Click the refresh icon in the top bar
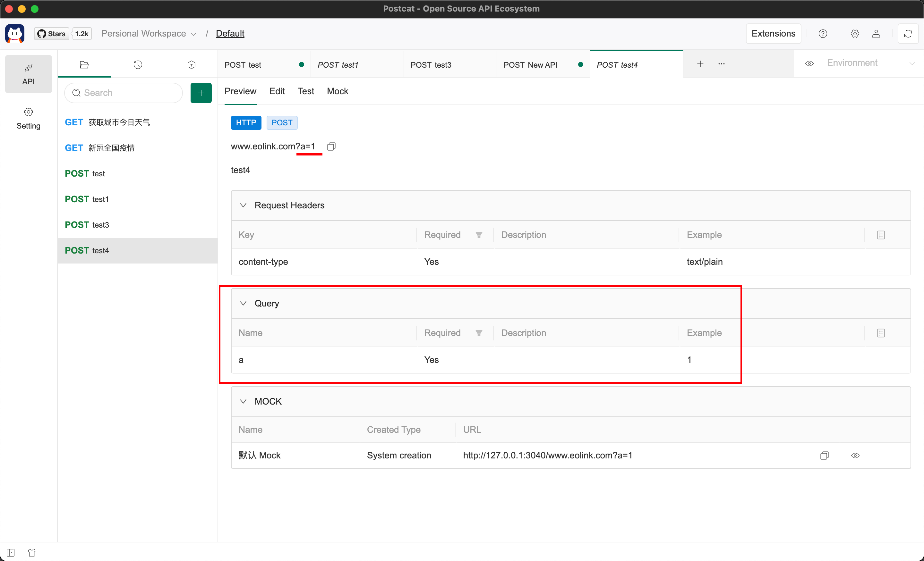The image size is (924, 561). pyautogui.click(x=908, y=34)
